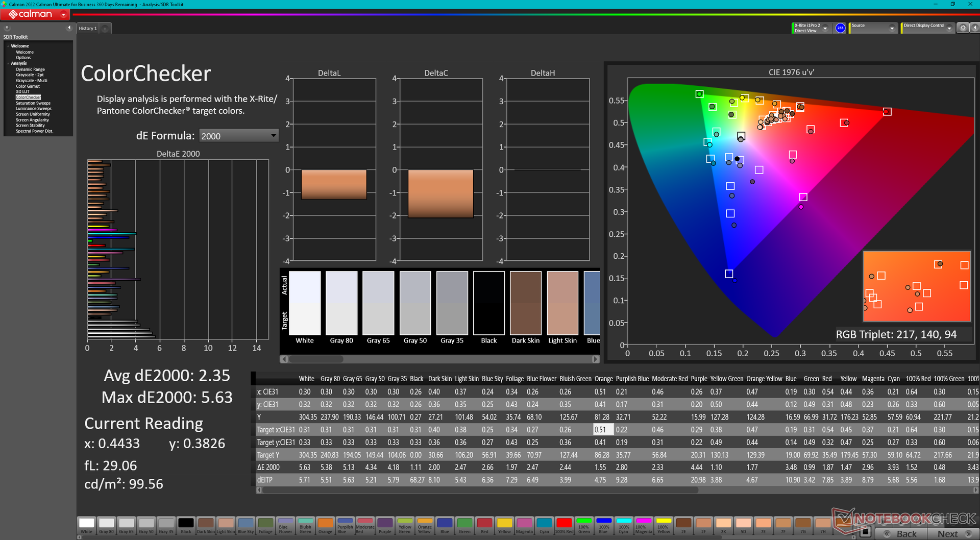980x540 pixels.
Task: Open Saturation Sweeps in the sidebar
Action: pyautogui.click(x=33, y=103)
